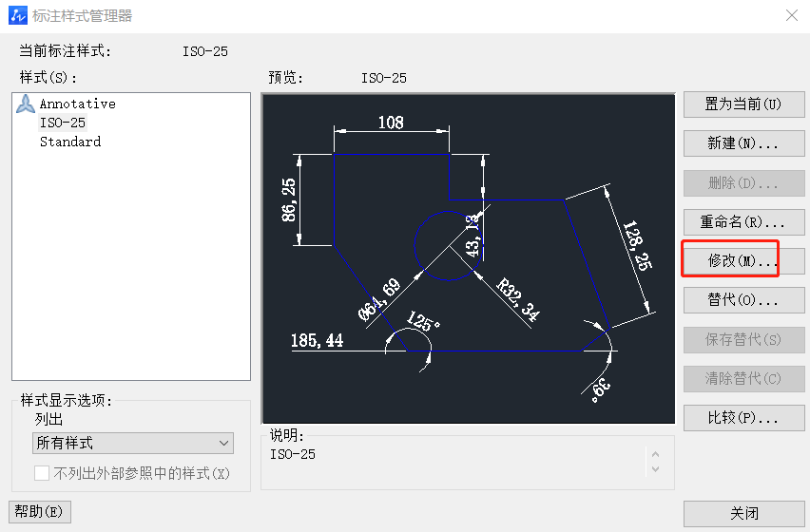This screenshot has width=810, height=532.
Task: Close the 标注样式管理器 dialog window
Action: point(791,15)
